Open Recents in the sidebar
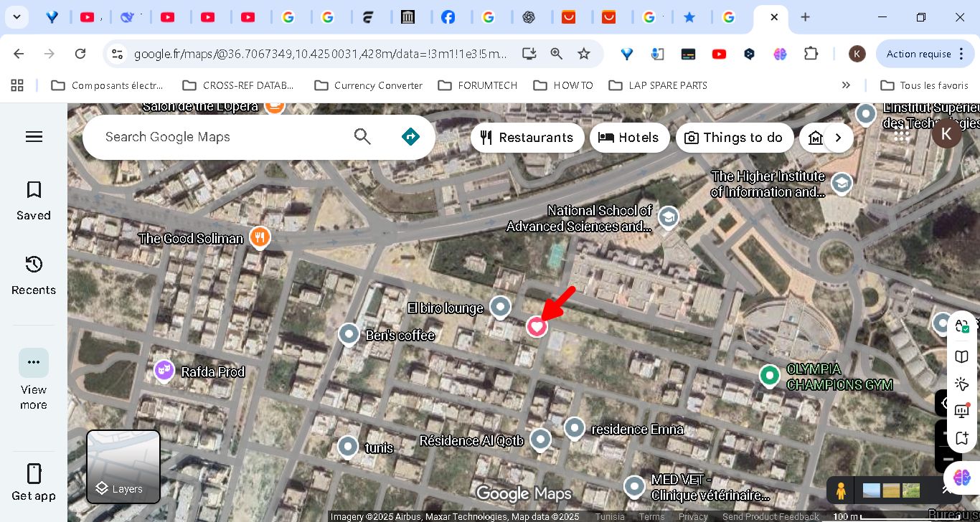Viewport: 980px width, 522px height. coord(34,275)
